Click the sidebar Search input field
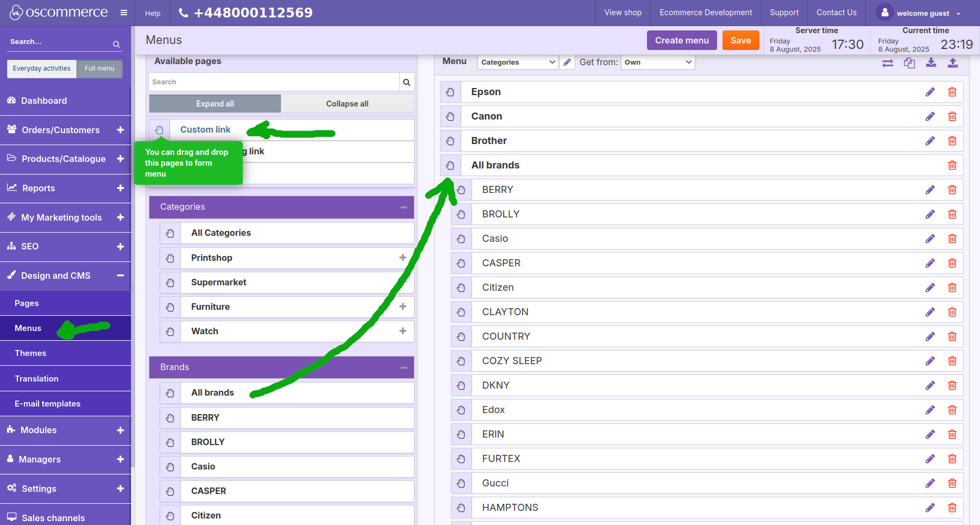980x525 pixels. coord(59,42)
